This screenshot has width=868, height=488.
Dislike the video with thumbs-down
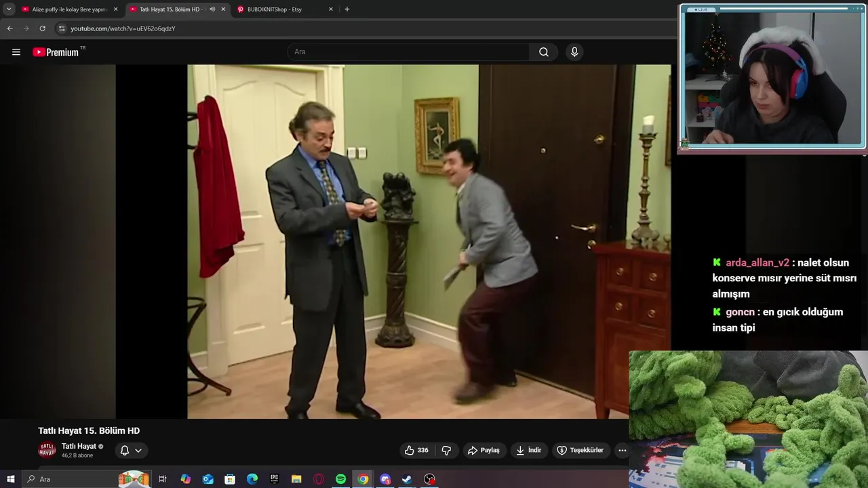point(446,450)
